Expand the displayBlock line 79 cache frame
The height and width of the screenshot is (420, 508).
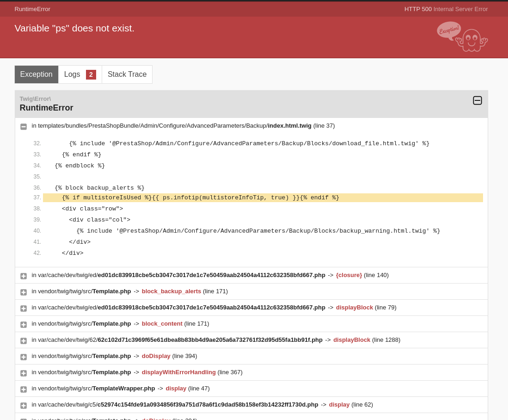(x=23, y=308)
